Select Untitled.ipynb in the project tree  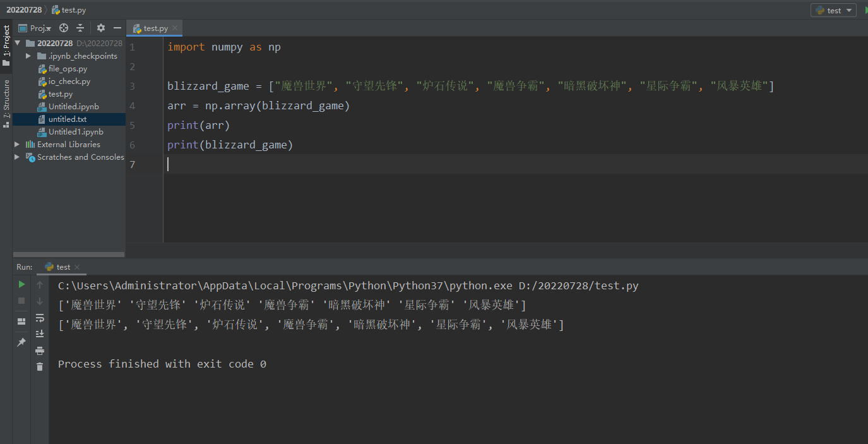(x=74, y=107)
